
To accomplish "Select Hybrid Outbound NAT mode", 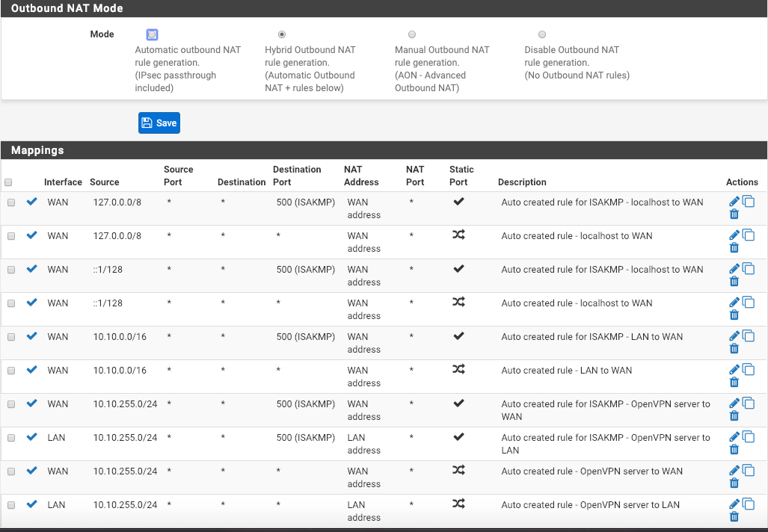I will 282,34.
